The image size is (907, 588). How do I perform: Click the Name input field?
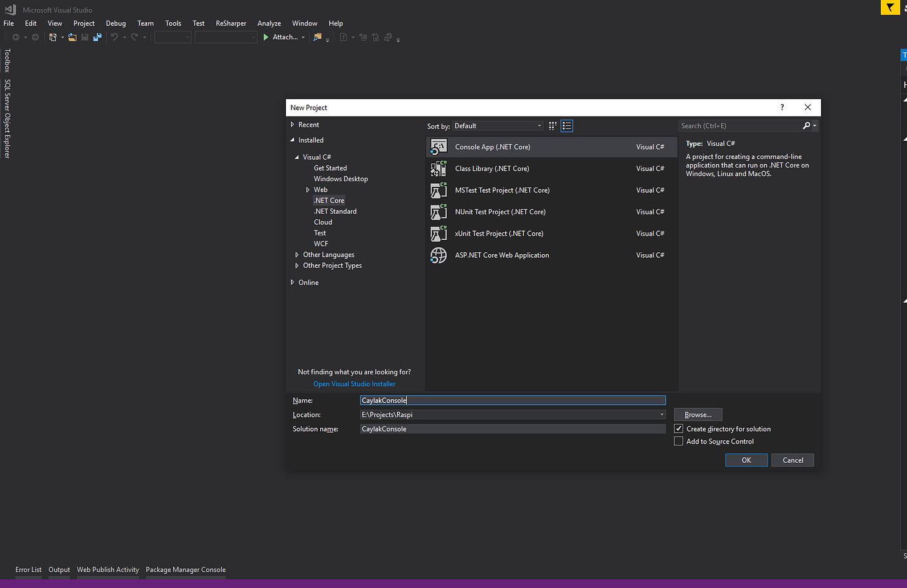click(x=513, y=401)
